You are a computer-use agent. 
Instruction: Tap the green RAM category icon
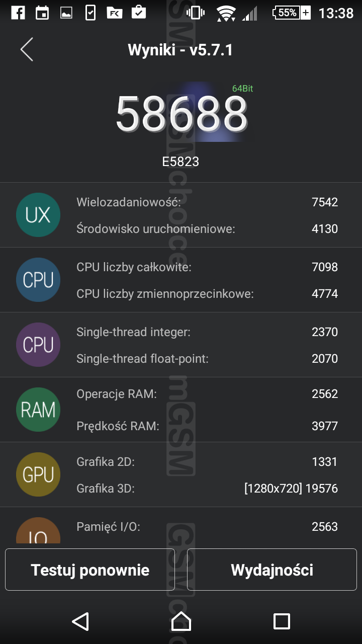coord(38,410)
